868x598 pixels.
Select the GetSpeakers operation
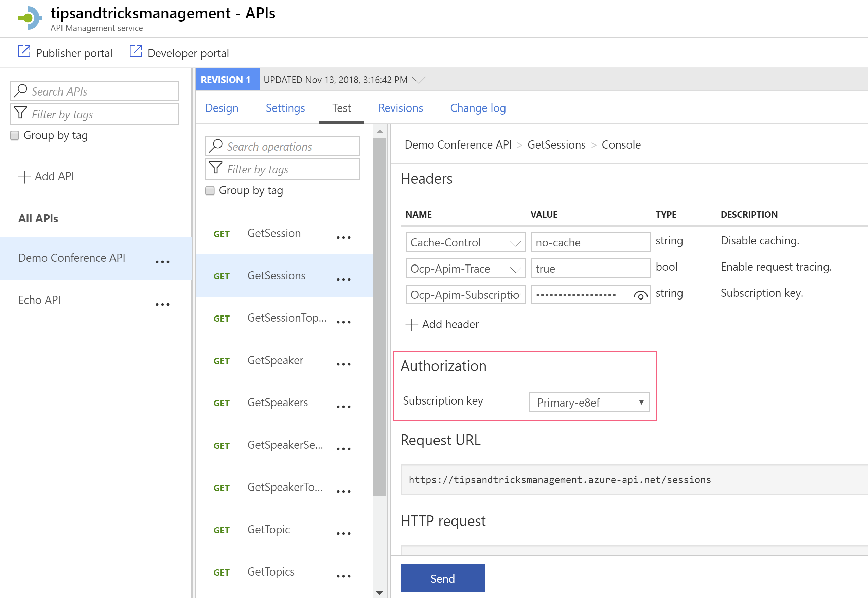pos(278,403)
